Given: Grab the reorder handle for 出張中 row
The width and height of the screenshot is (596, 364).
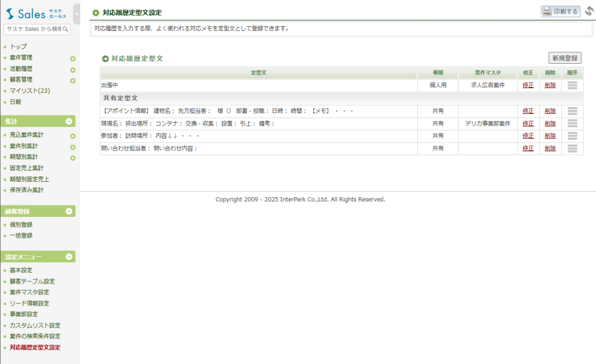Looking at the screenshot, I should click(572, 85).
